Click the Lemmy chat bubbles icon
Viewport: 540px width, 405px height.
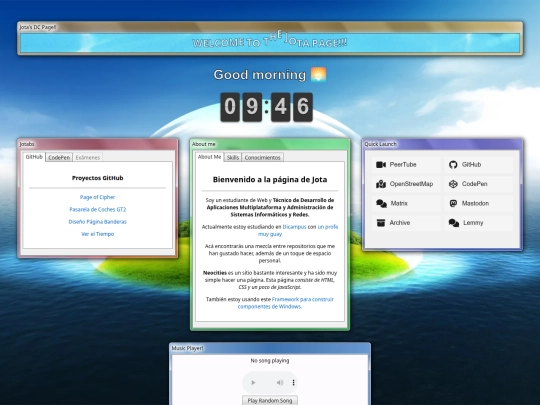[454, 223]
